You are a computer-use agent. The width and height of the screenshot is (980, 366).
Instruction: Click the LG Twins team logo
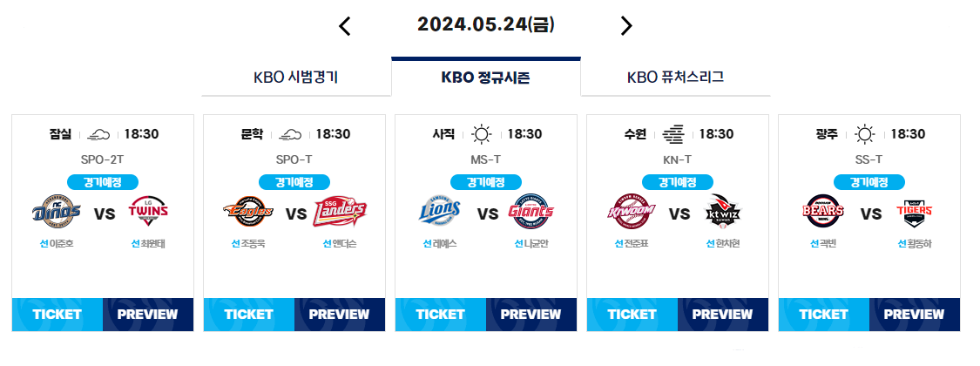[148, 212]
